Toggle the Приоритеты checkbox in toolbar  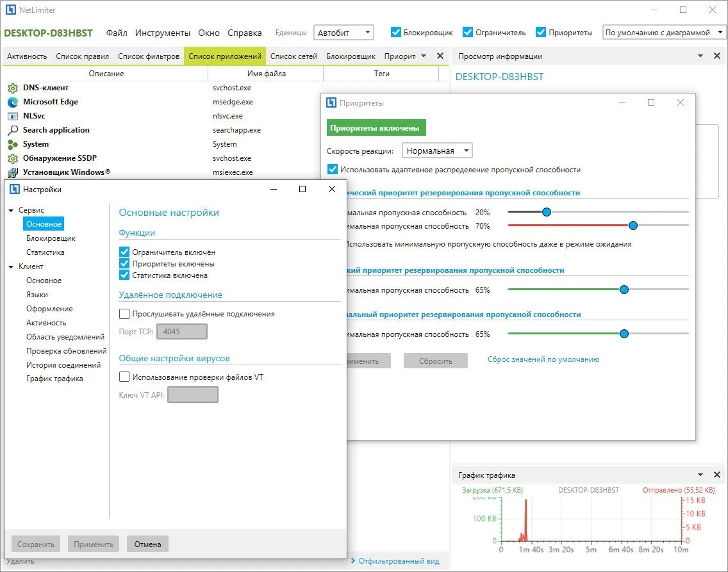point(540,32)
